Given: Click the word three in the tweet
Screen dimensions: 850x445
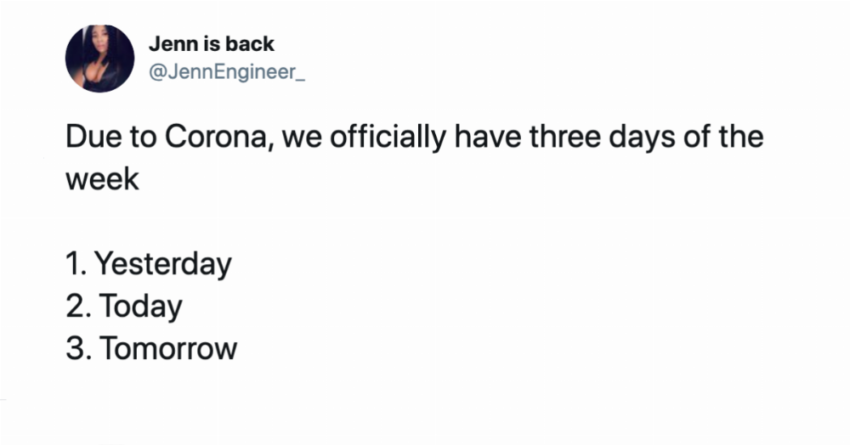Looking at the screenshot, I should tap(565, 136).
